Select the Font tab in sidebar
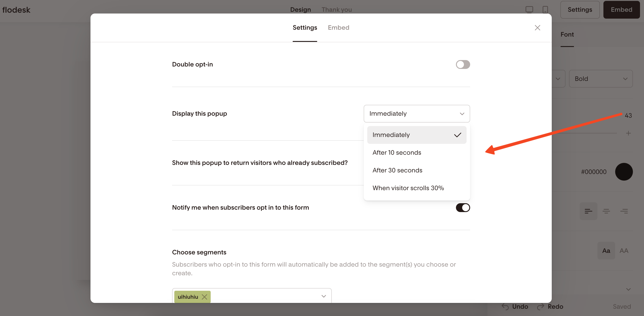 click(x=567, y=35)
